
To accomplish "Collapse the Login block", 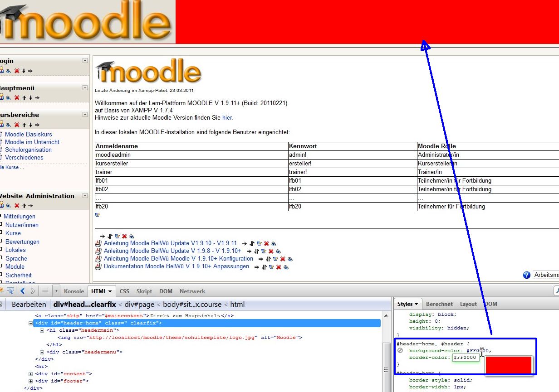I will pos(85,60).
